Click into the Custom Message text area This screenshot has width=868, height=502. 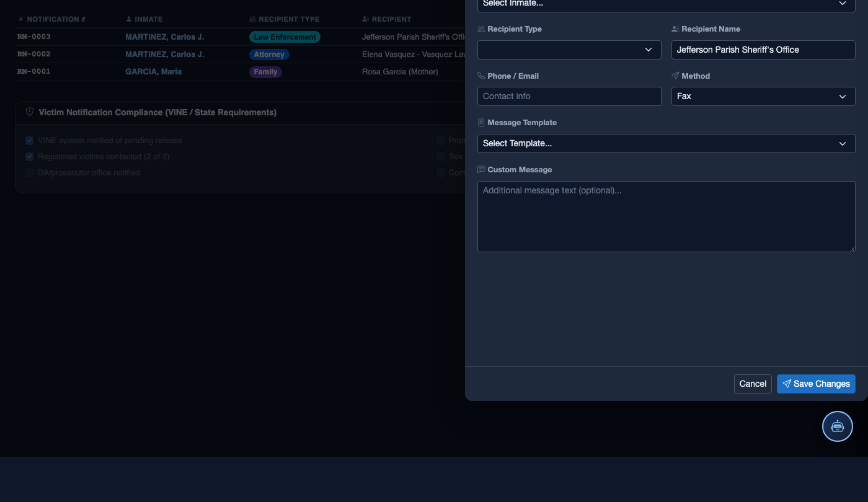point(666,216)
